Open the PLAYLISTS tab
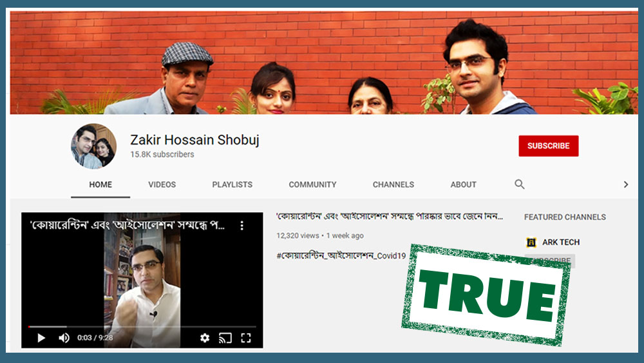Image resolution: width=644 pixels, height=363 pixels. click(x=232, y=184)
